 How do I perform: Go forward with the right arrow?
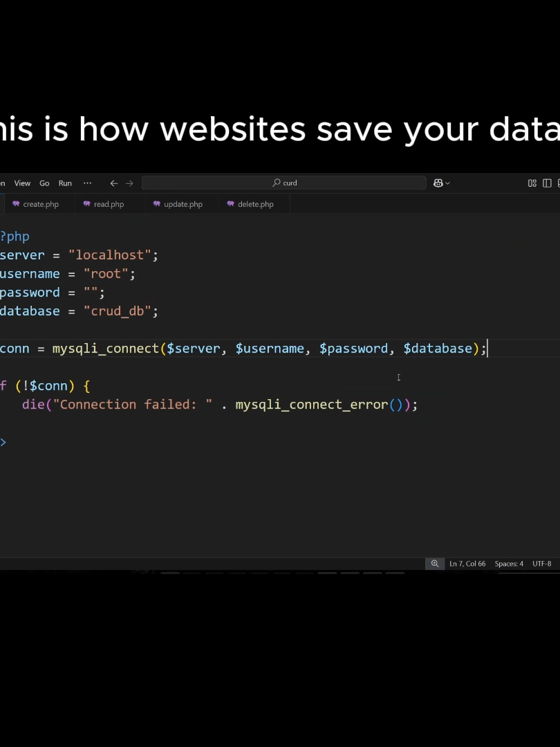(129, 183)
